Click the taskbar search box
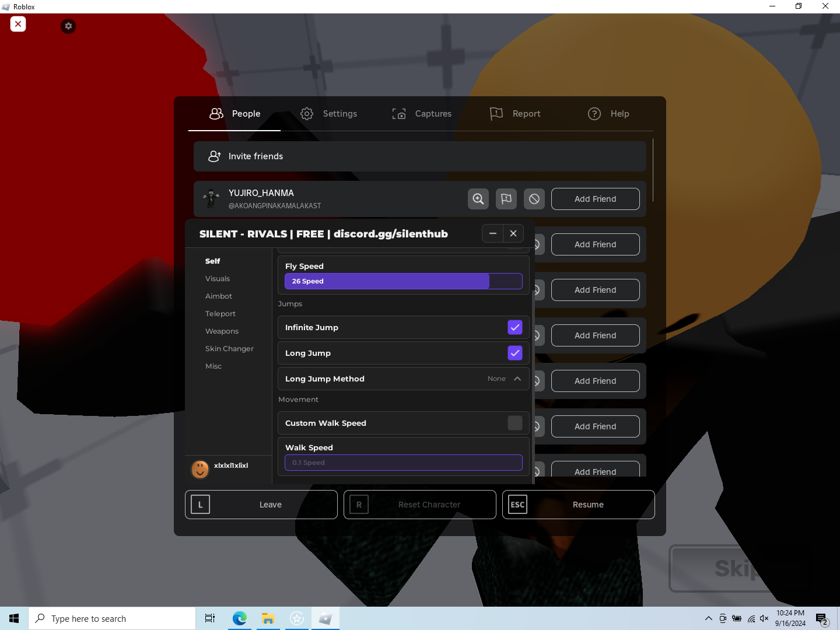 (112, 618)
